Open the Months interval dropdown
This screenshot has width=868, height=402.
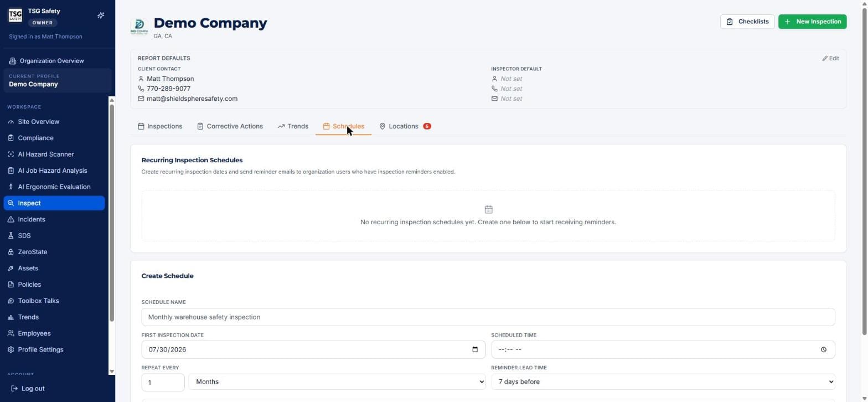tap(337, 382)
